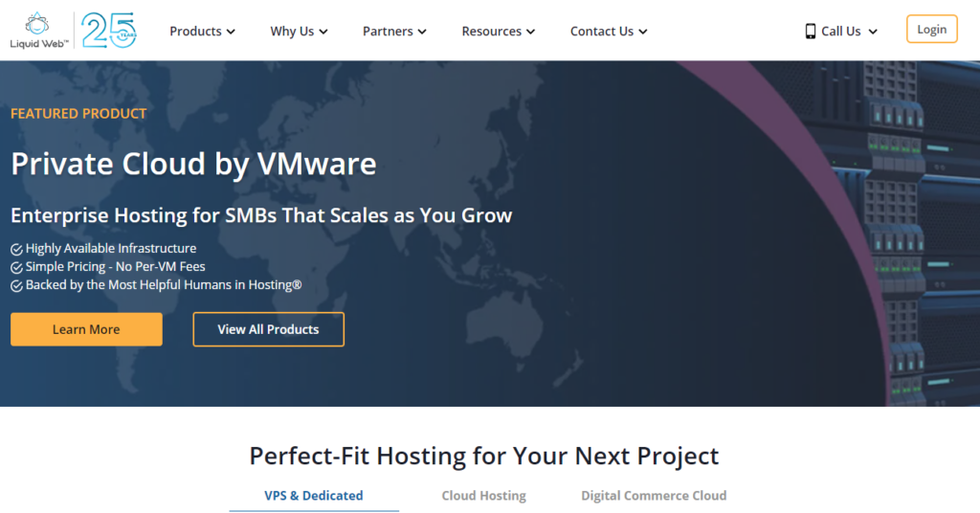Select the VPS & Dedicated tab
This screenshot has height=513, width=980.
(314, 496)
